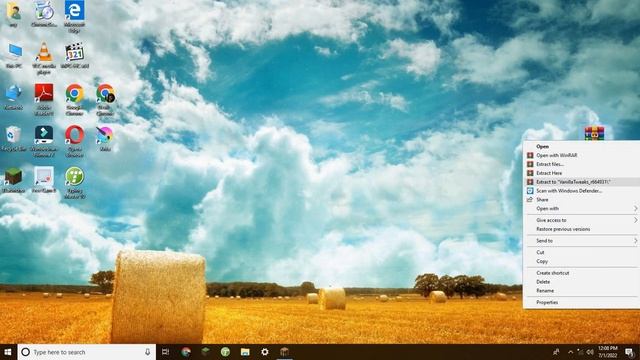Image resolution: width=640 pixels, height=360 pixels.
Task: Click the taskbar clock showing 12:08 PM
Action: click(x=608, y=352)
